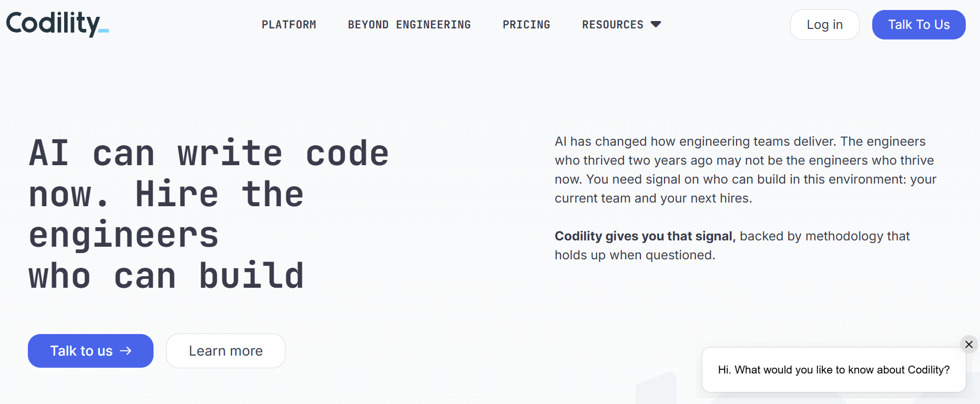The image size is (980, 404).
Task: Click paragraph 'AI has changed how engineering'
Action: click(746, 170)
